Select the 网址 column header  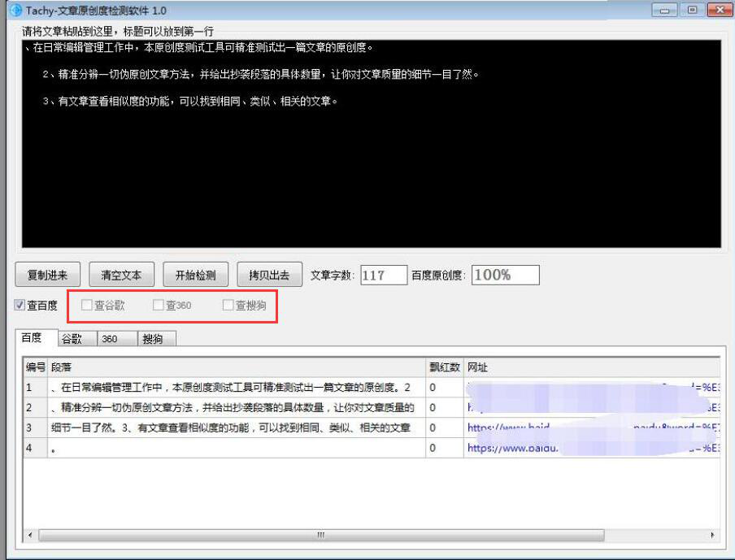(592, 367)
